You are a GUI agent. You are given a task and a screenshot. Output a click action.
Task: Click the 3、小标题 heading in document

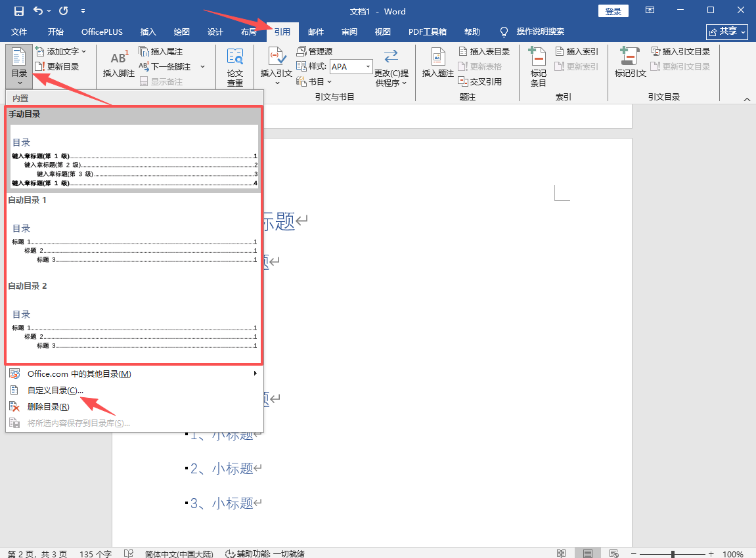pos(222,503)
